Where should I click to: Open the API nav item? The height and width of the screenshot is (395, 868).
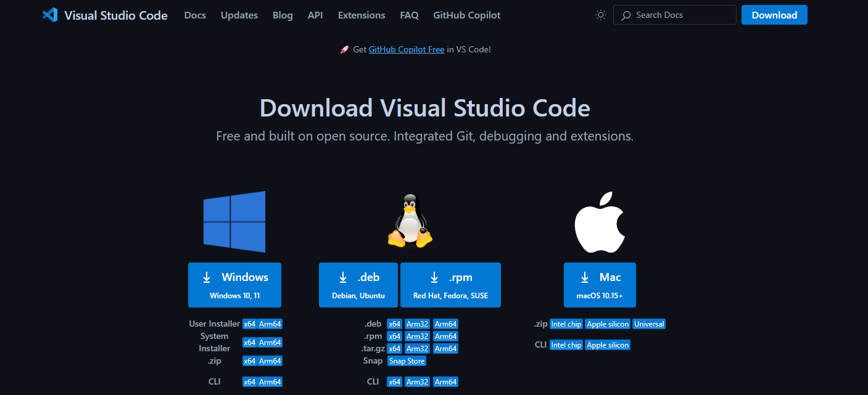pos(315,15)
